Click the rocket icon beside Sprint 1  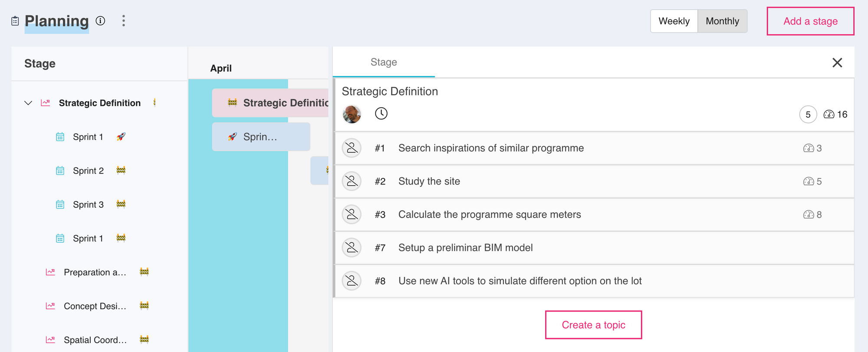121,137
